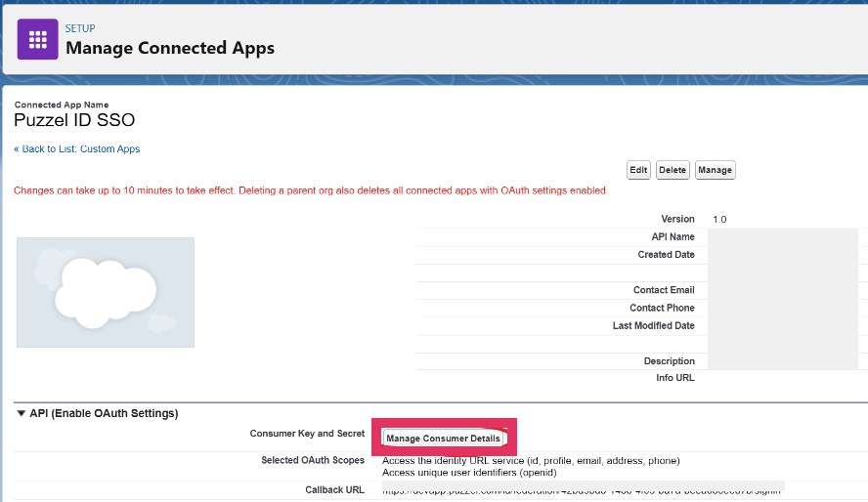Collapse the API (Enable OAuth Settings) section

22,414
